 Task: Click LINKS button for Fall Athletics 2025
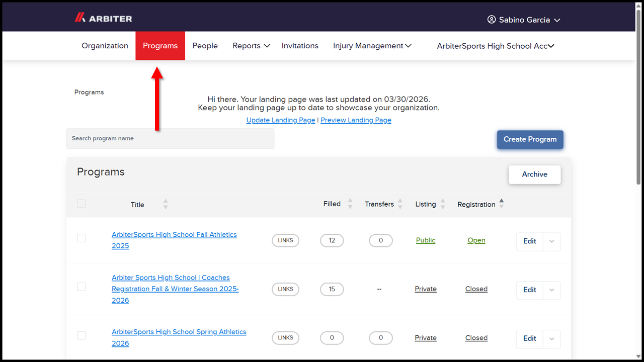coord(285,241)
